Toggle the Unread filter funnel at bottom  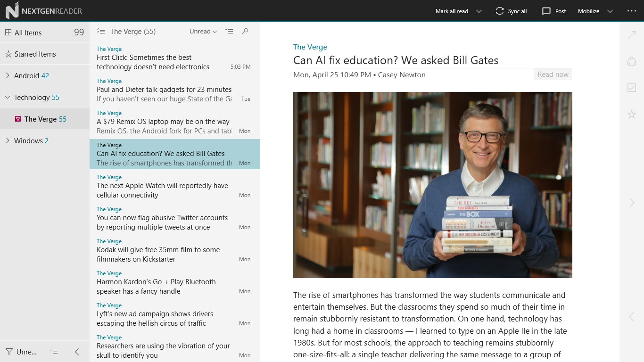point(9,352)
